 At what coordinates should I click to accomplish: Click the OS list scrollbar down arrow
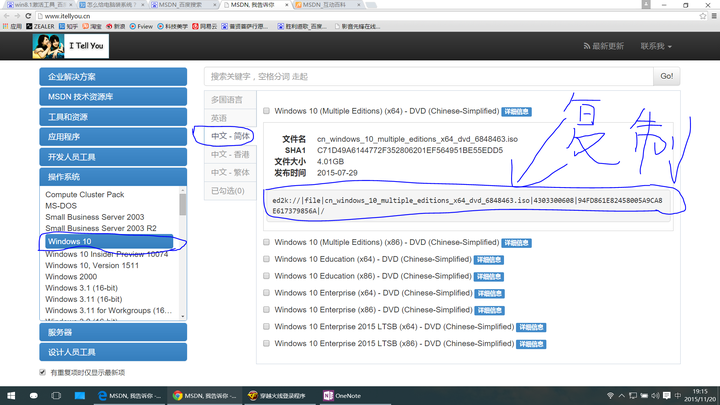pos(183,316)
